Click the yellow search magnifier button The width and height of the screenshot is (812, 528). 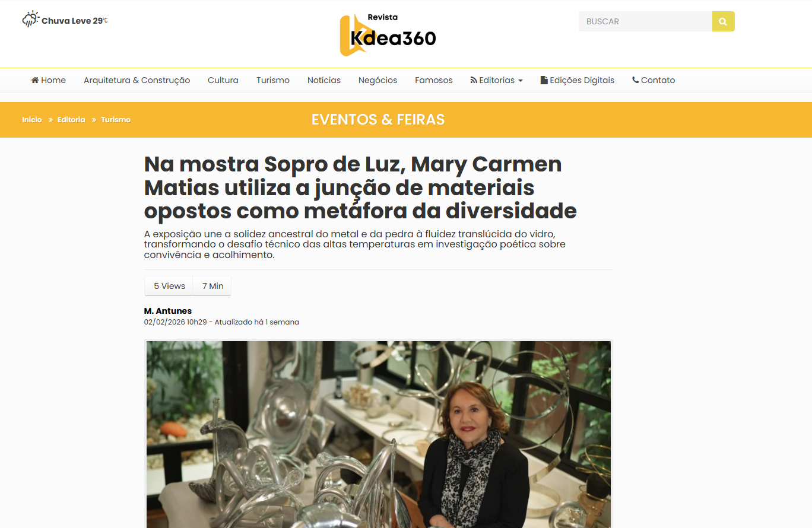pyautogui.click(x=723, y=21)
